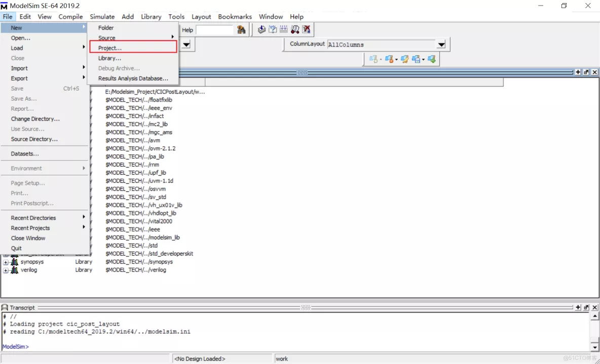Click the ModelSim> transcript prompt
Image resolution: width=600 pixels, height=364 pixels.
tap(15, 346)
